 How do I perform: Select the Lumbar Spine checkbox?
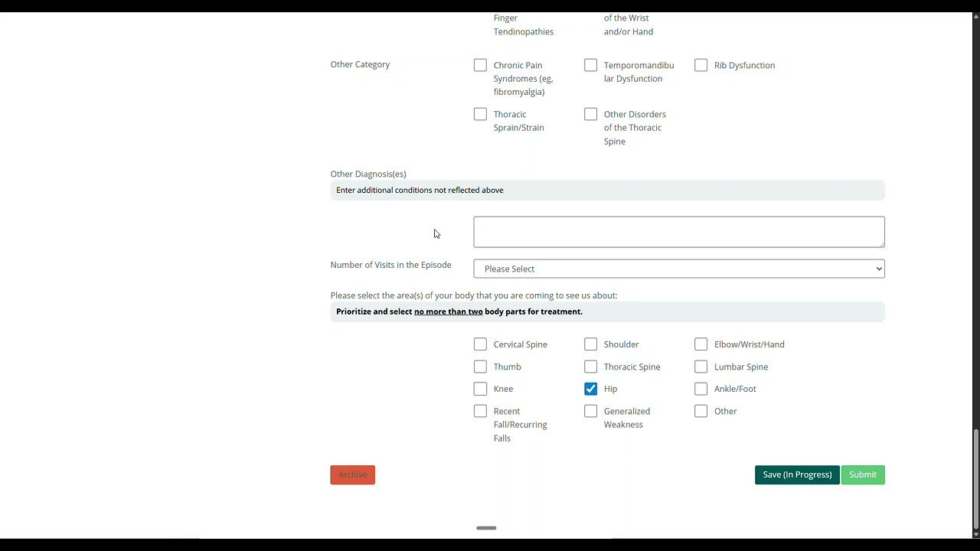701,367
